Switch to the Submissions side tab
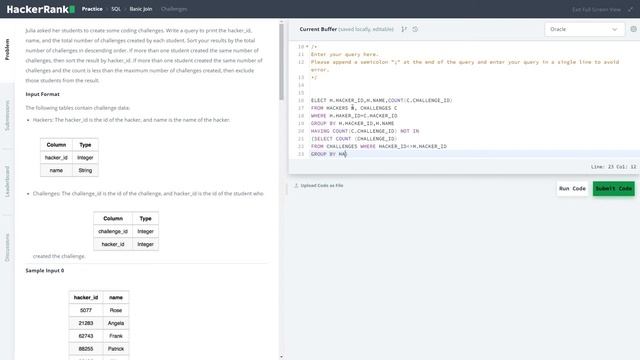Image resolution: width=640 pixels, height=360 pixels. (x=7, y=116)
